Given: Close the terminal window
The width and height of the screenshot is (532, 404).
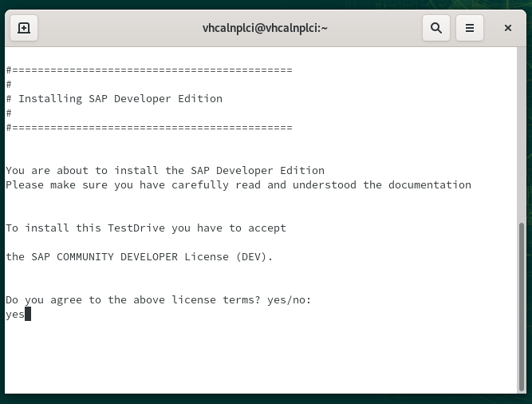Looking at the screenshot, I should click(507, 28).
